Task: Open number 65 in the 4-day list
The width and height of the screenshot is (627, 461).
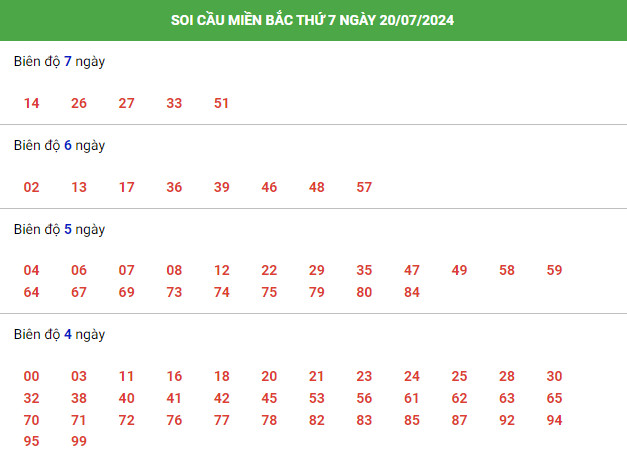Action: coord(554,398)
